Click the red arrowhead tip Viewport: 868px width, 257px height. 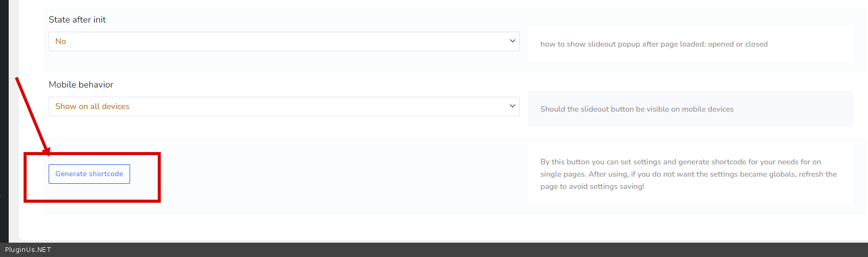coord(48,153)
